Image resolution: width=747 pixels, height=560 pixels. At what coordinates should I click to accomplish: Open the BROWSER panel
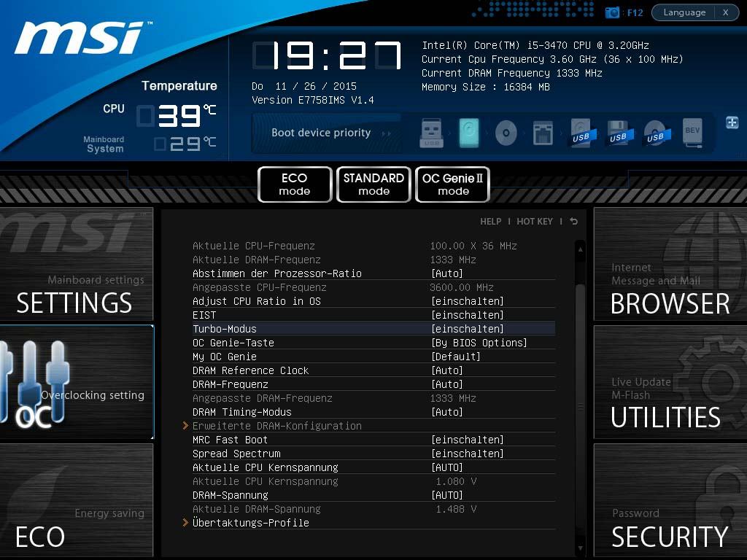(x=670, y=264)
